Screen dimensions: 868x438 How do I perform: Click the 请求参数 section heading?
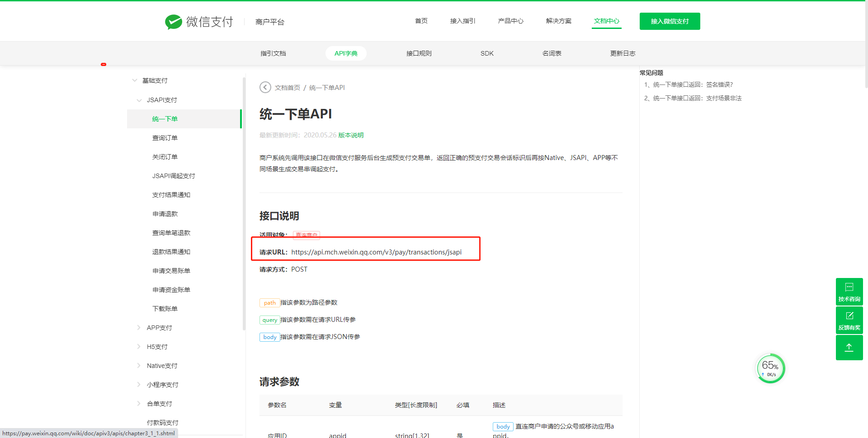tap(279, 382)
